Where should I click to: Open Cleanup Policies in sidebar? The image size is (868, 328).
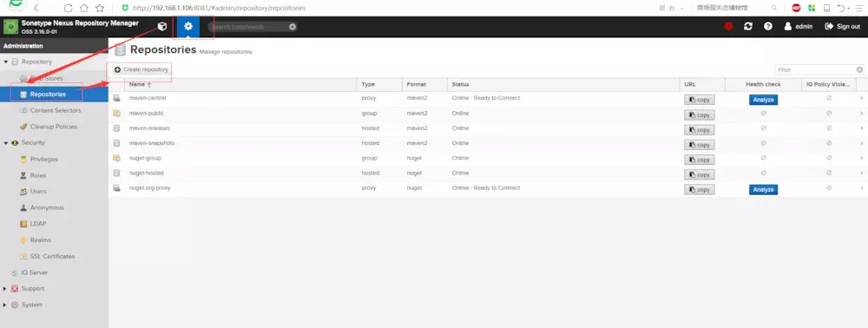pyautogui.click(x=54, y=127)
